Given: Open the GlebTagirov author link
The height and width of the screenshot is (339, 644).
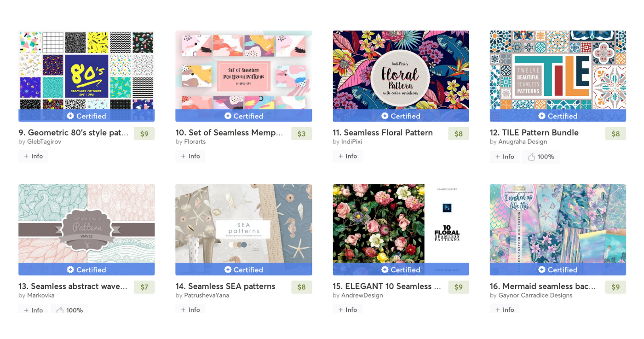Looking at the screenshot, I should 44,142.
